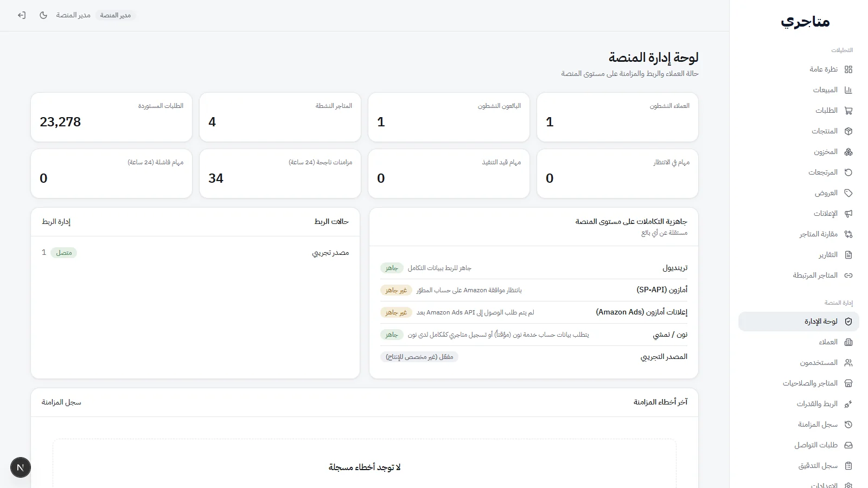Open المتاجر والصلاحيات store icon
Screen dimensions: 868x488
coord(848,383)
